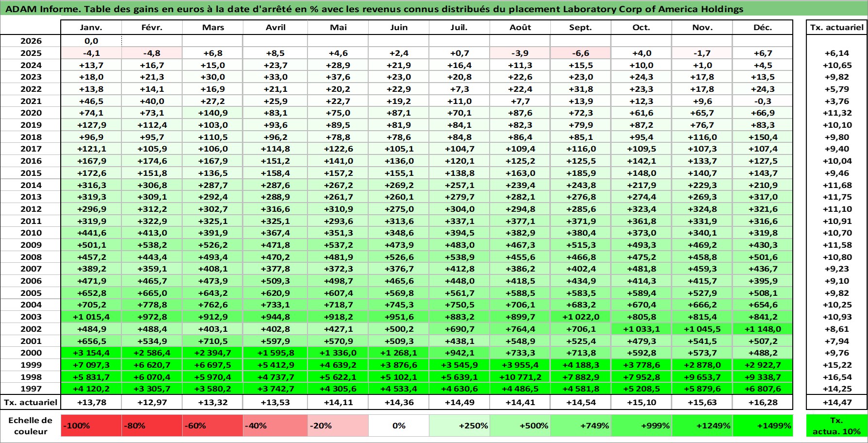
Task: Click the -6,6 cell for September 2025
Action: click(x=580, y=53)
